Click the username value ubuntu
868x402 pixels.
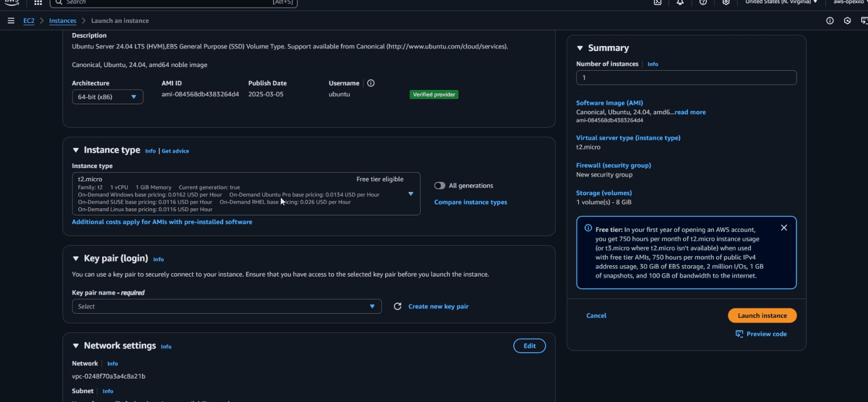coord(339,94)
